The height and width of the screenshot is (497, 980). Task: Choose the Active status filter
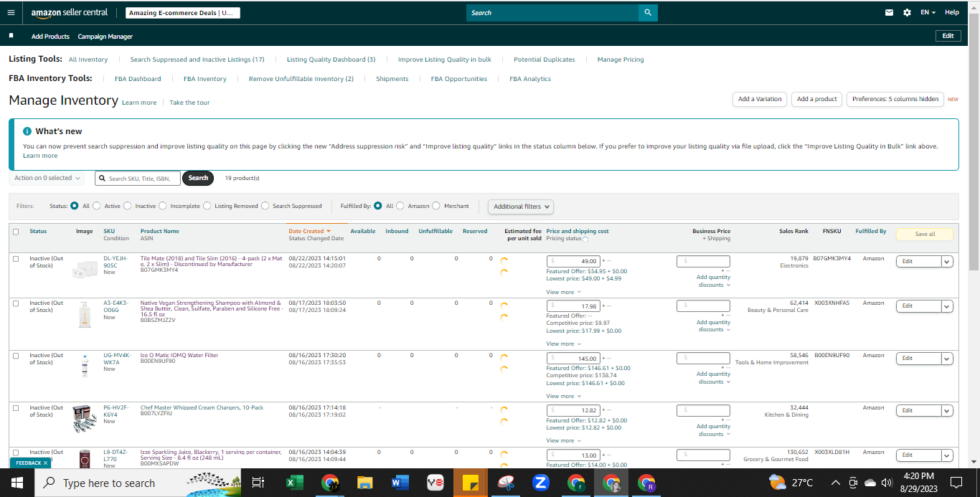(x=97, y=206)
